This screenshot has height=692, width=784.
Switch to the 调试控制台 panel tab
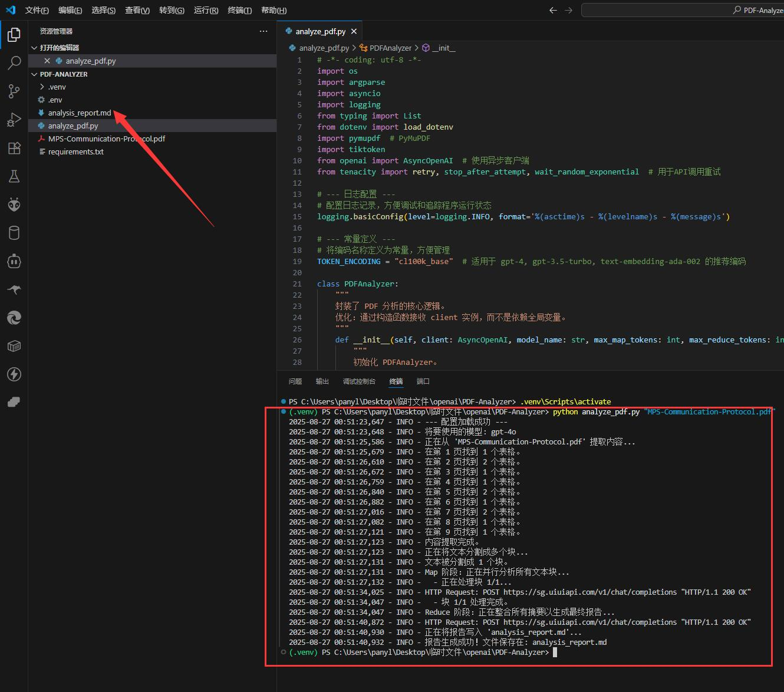359,381
